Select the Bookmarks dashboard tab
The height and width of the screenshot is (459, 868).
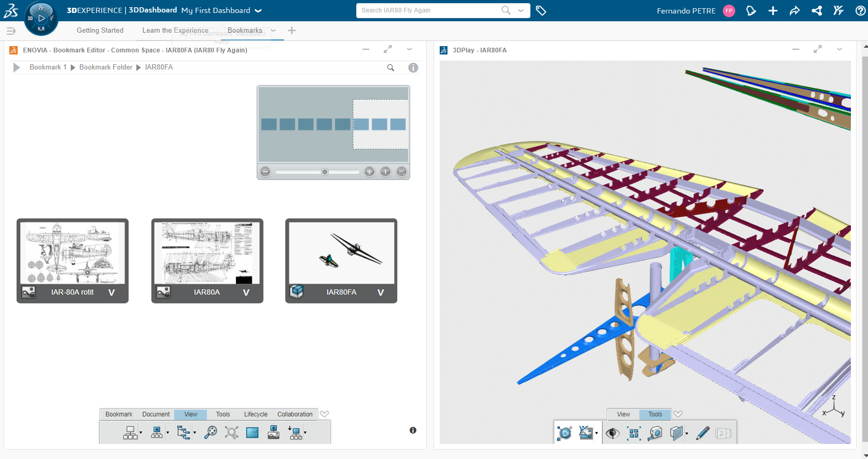(x=245, y=31)
